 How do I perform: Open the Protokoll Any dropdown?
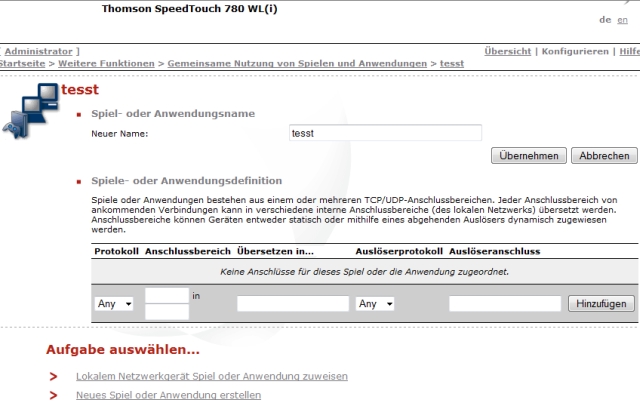pyautogui.click(x=114, y=304)
